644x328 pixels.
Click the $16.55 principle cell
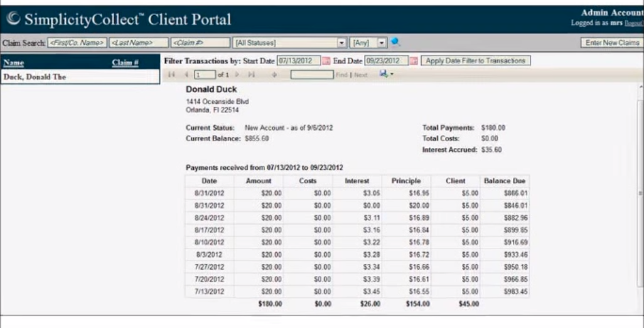(406, 292)
